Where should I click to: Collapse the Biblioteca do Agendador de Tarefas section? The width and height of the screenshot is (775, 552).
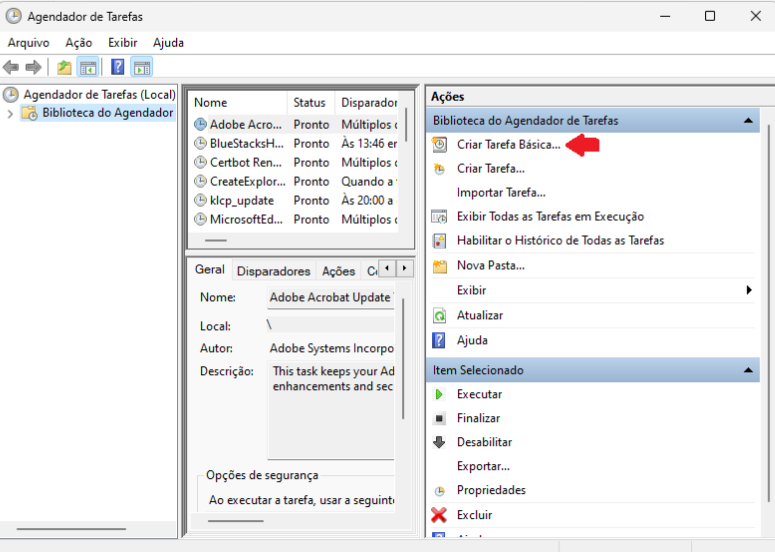[748, 121]
